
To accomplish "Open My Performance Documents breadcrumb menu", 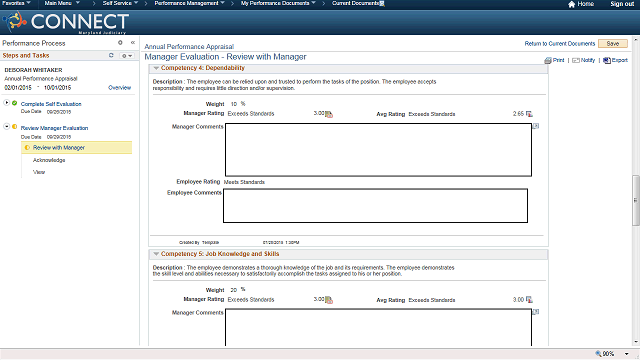I will pos(278,3).
